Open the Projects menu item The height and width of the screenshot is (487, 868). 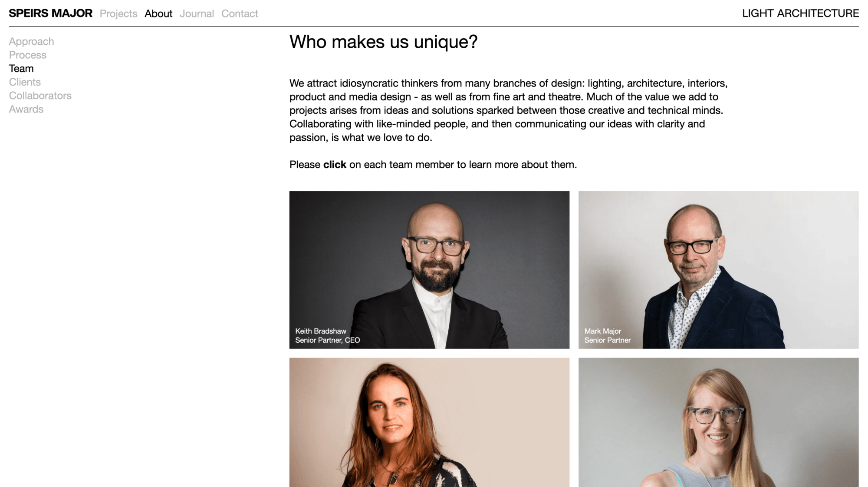[118, 14]
